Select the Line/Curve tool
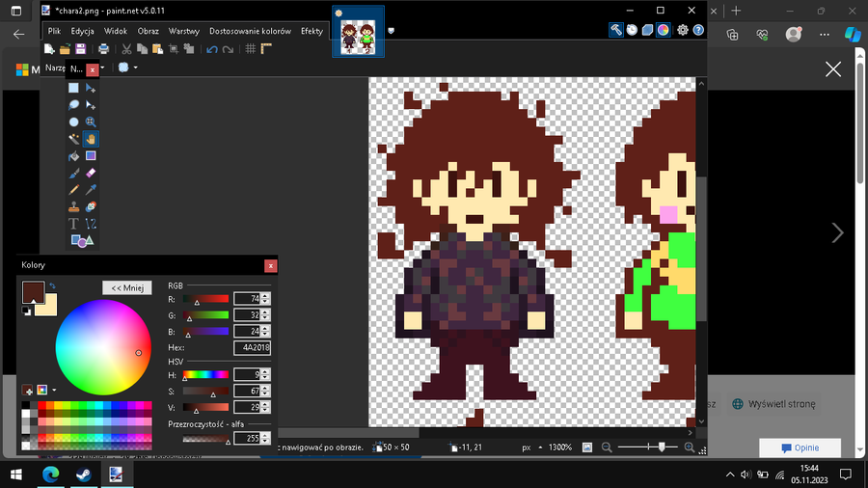The image size is (868, 488). pyautogui.click(x=91, y=224)
